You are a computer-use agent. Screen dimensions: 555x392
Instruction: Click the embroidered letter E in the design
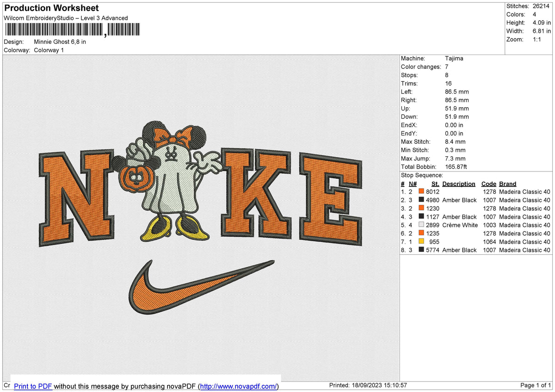(331, 198)
